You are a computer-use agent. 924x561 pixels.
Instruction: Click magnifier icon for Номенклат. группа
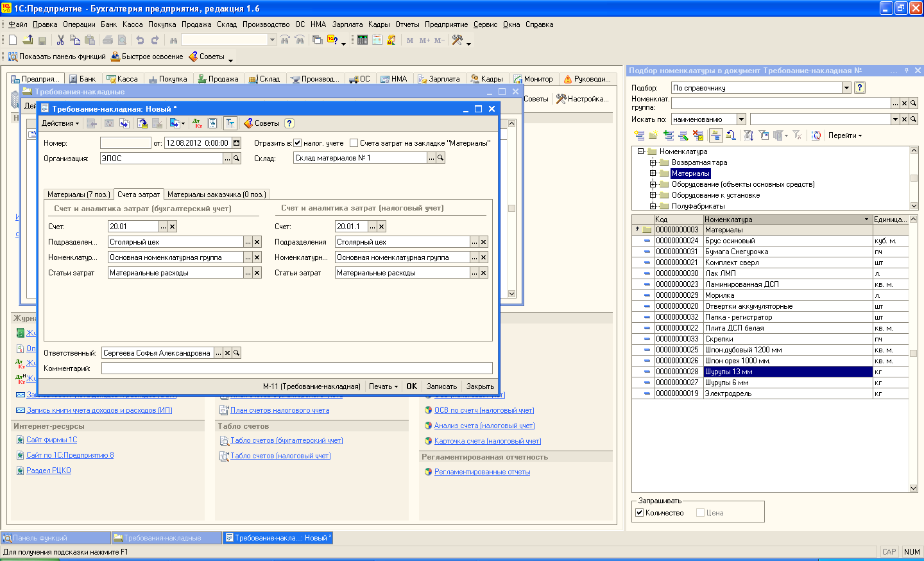(914, 103)
